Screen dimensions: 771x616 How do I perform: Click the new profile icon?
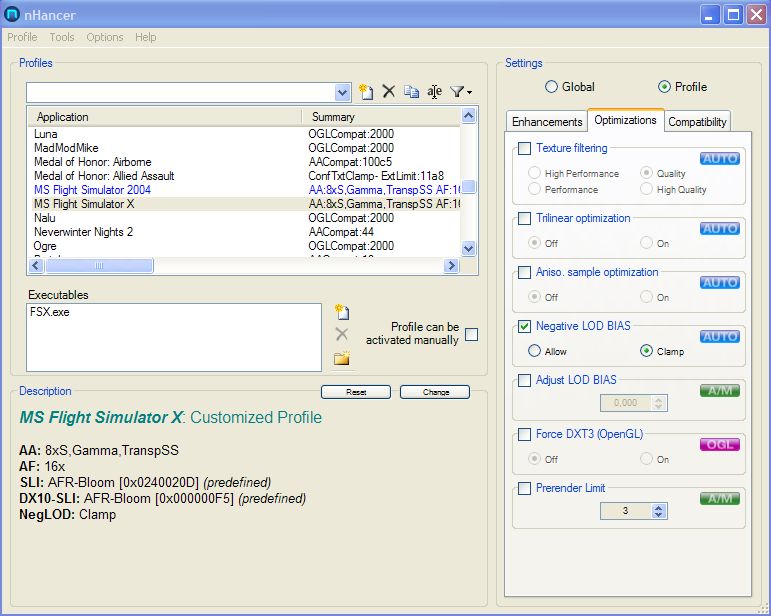pyautogui.click(x=366, y=91)
